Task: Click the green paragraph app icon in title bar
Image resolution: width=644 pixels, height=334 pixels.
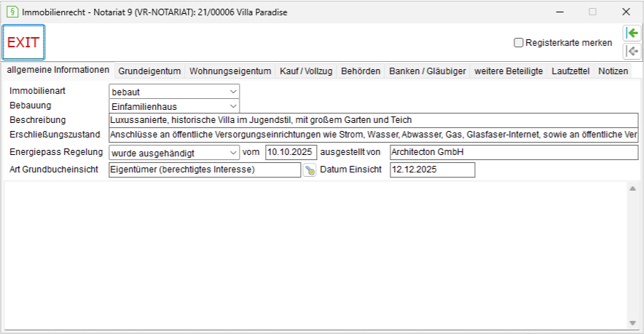Action: click(12, 12)
